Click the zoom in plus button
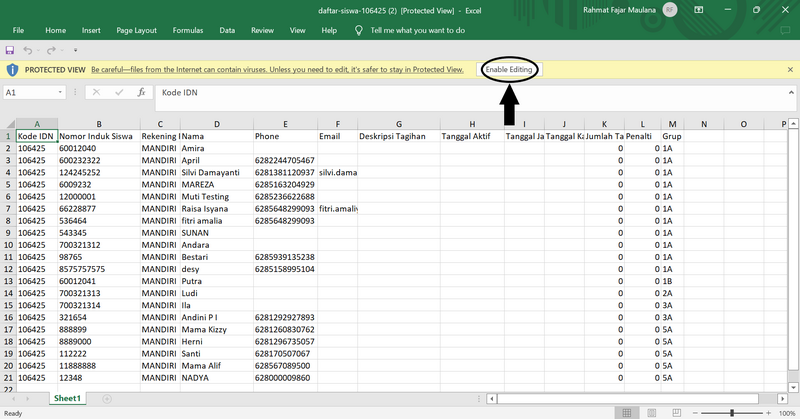 (x=769, y=412)
